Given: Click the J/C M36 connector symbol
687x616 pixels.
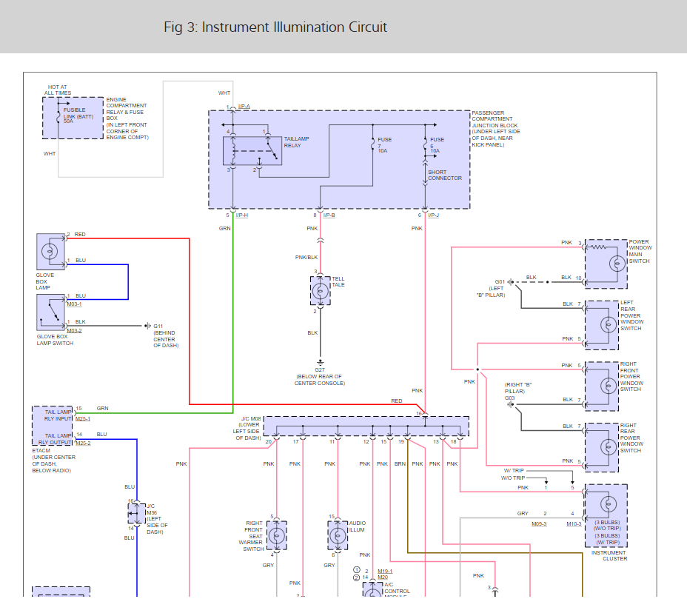Looking at the screenshot, I should pos(137,514).
